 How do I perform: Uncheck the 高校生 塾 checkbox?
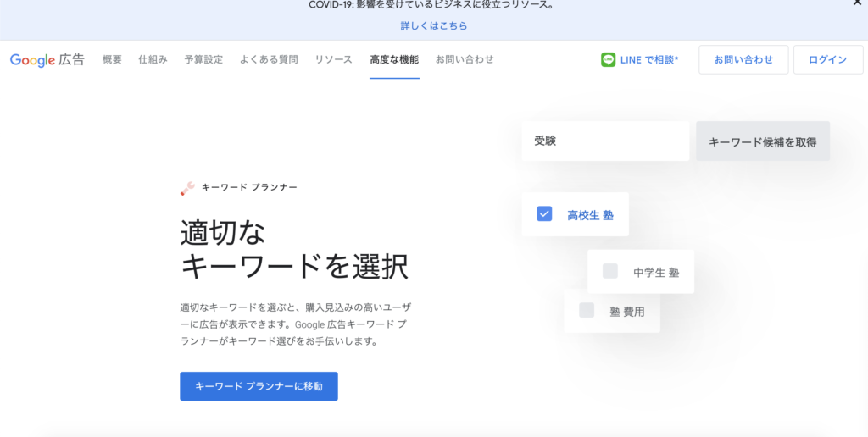pyautogui.click(x=544, y=213)
